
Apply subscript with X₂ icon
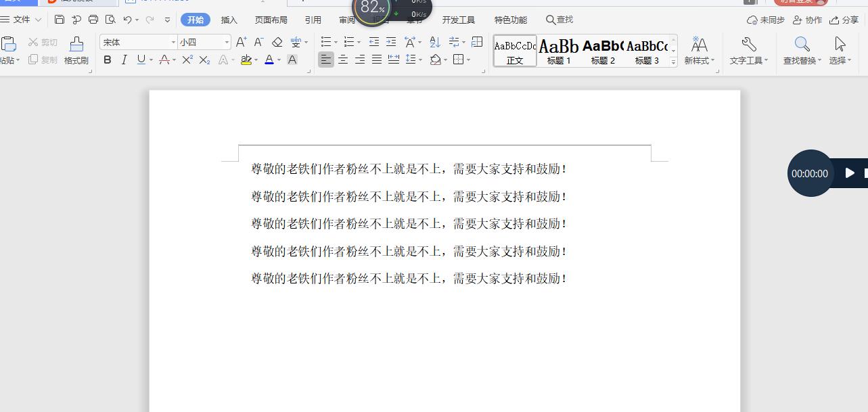[204, 60]
